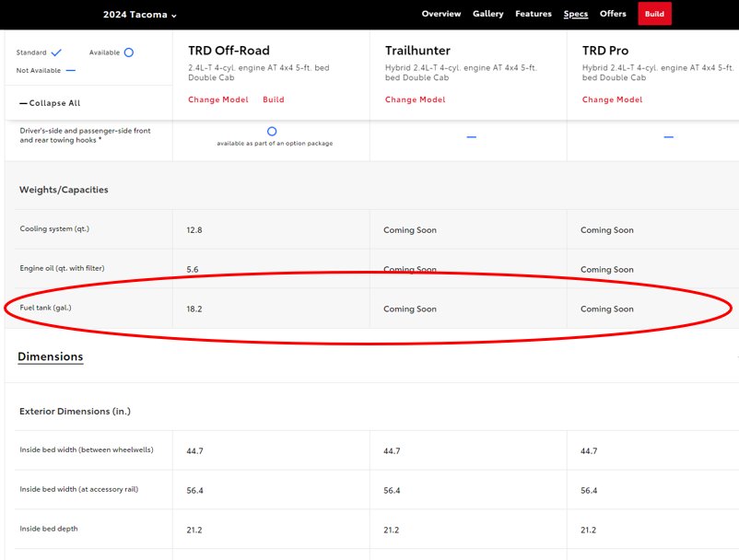Click TRD Off-Road 44.7 bed width value
Image resolution: width=739 pixels, height=560 pixels.
tap(194, 450)
